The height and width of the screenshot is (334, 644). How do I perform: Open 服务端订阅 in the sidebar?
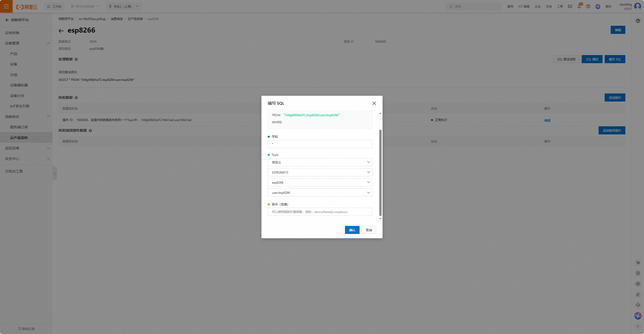(19, 127)
